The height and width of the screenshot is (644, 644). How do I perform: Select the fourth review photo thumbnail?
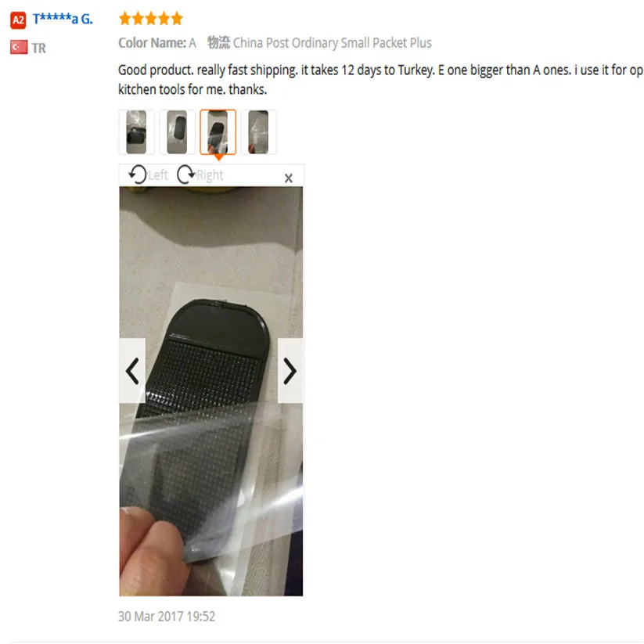(258, 131)
